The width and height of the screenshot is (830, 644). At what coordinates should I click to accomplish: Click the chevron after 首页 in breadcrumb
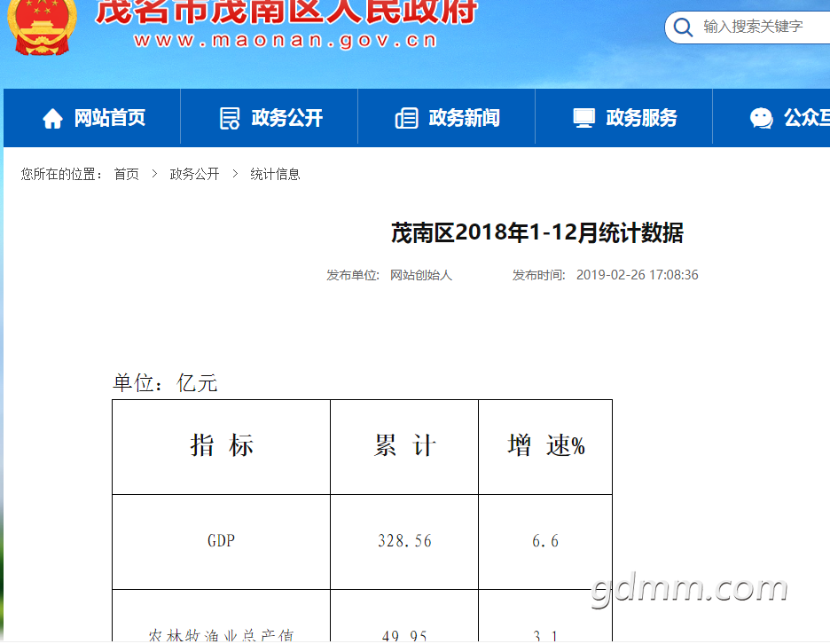(x=154, y=174)
